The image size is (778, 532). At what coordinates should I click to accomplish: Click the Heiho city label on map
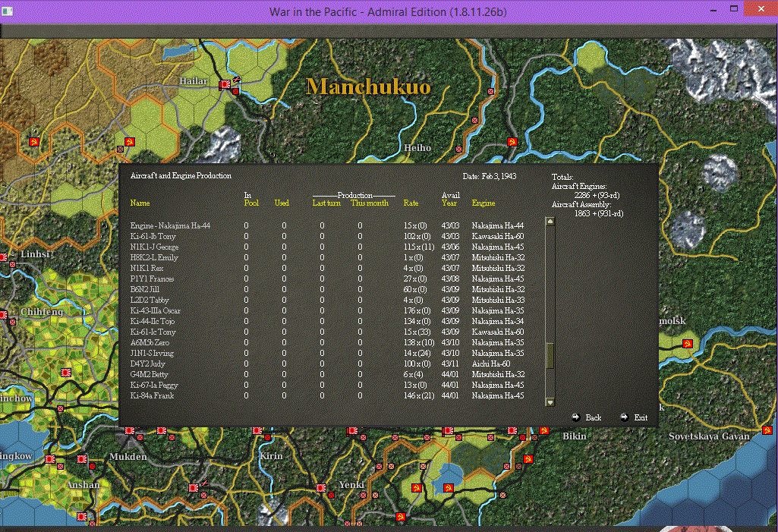point(417,147)
